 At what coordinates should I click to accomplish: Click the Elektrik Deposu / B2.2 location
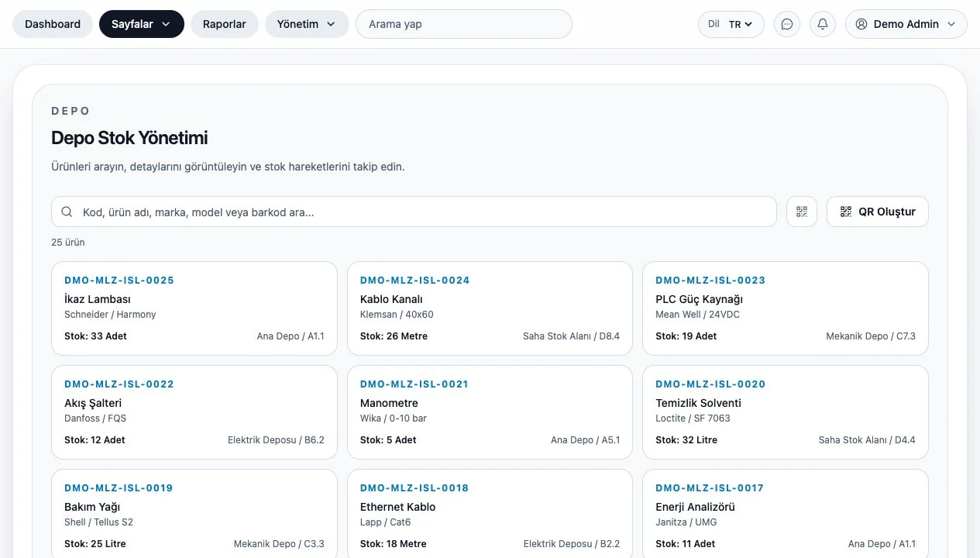pyautogui.click(x=572, y=544)
